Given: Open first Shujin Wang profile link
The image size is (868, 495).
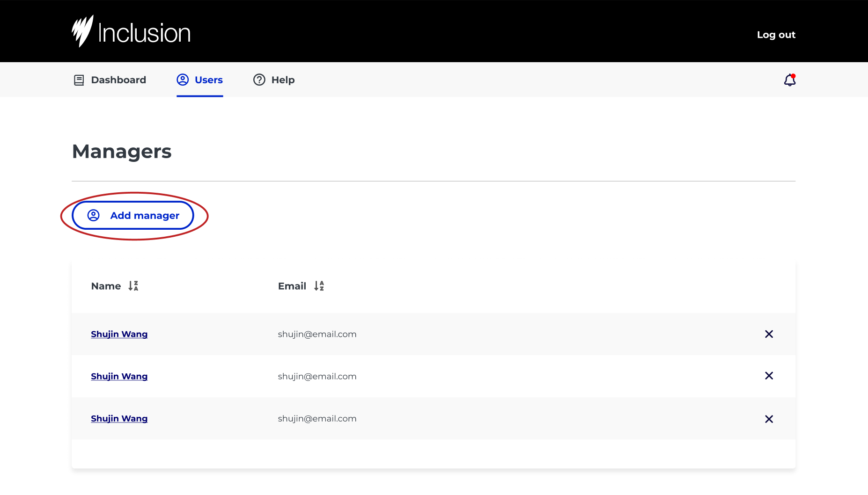Looking at the screenshot, I should [x=119, y=334].
